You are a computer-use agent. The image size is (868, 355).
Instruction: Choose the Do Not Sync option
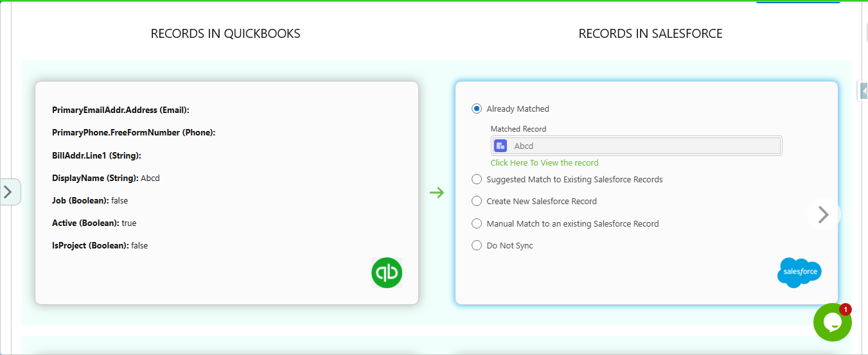pos(477,245)
